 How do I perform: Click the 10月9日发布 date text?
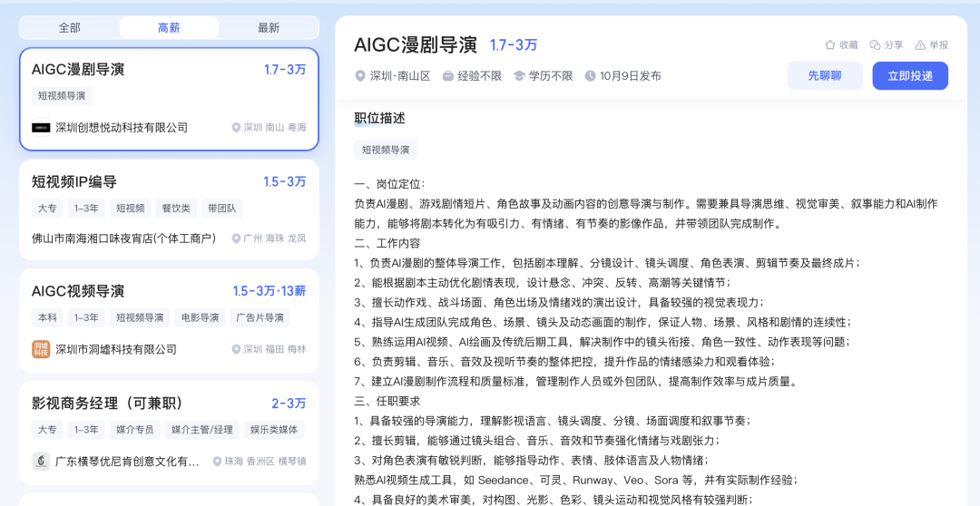pyautogui.click(x=630, y=76)
